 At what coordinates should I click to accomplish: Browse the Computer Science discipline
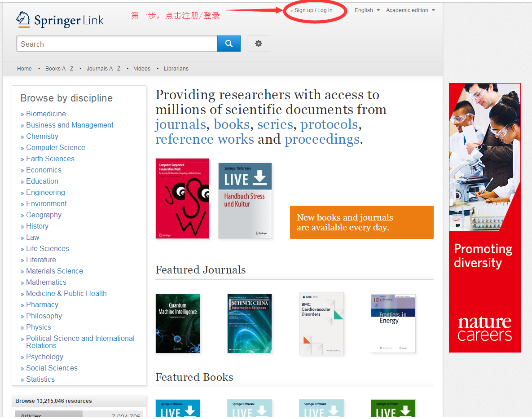pyautogui.click(x=55, y=147)
